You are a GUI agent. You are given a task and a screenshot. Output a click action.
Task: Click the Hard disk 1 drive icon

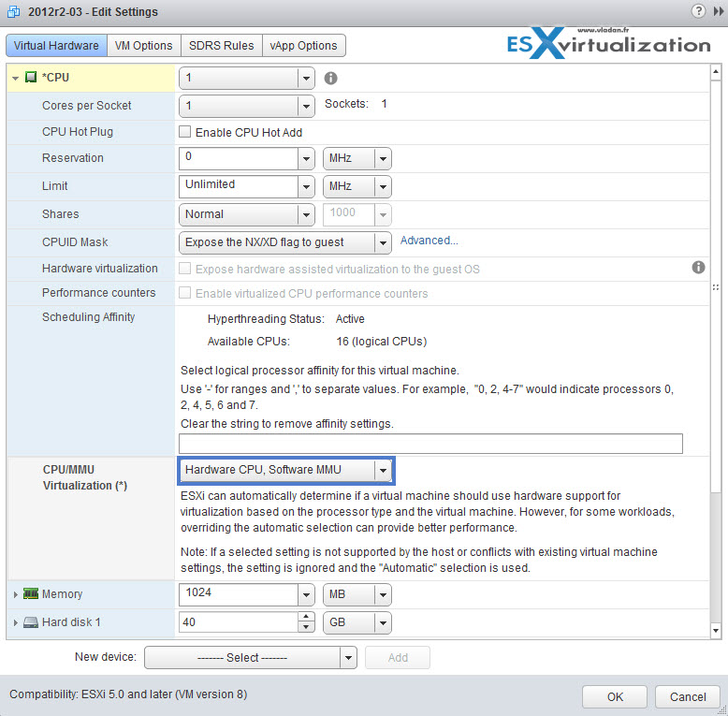point(31,622)
